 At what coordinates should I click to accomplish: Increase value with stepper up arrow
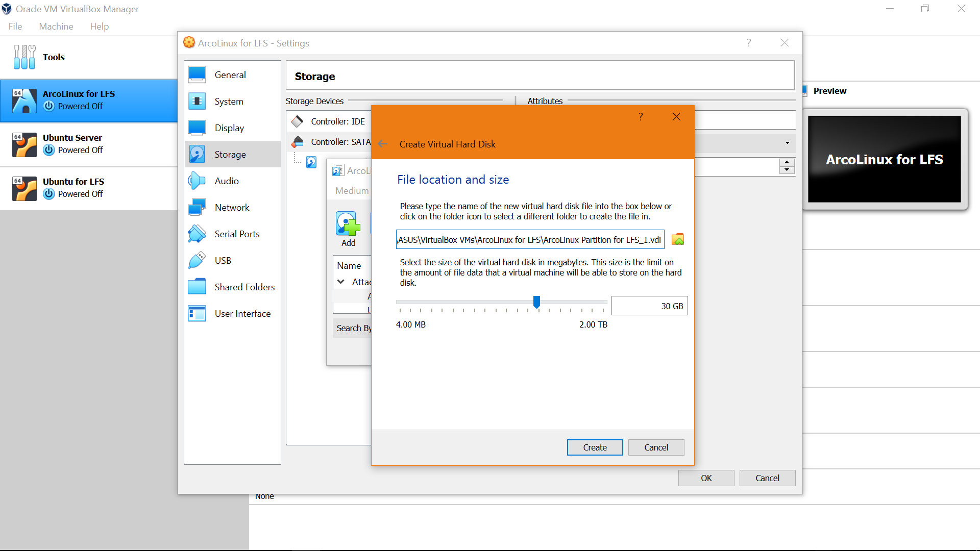787,162
